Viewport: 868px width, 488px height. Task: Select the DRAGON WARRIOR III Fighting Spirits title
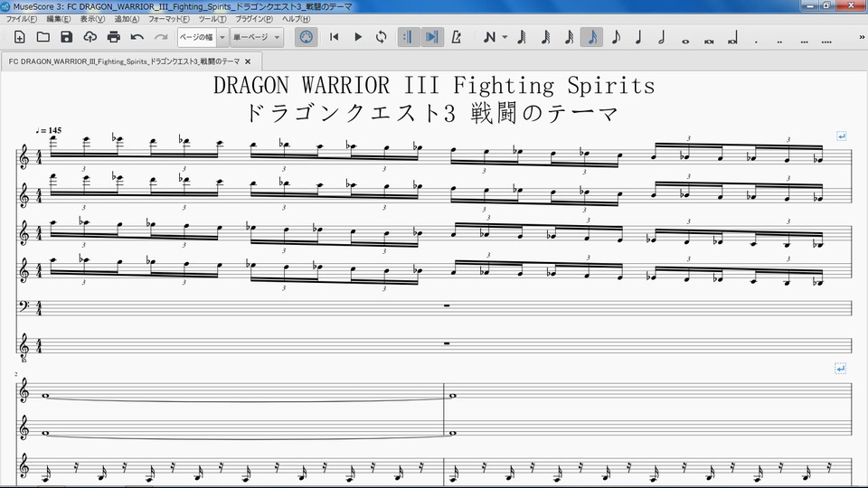434,86
